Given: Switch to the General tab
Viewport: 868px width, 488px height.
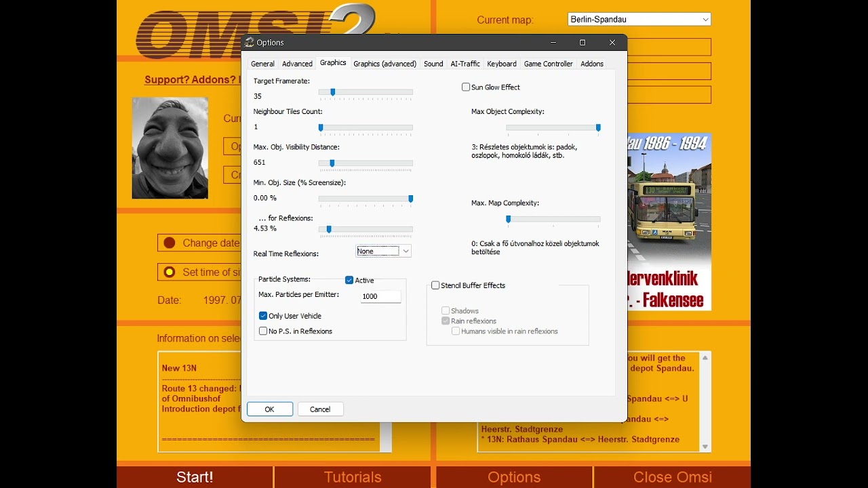Looking at the screenshot, I should [x=262, y=64].
